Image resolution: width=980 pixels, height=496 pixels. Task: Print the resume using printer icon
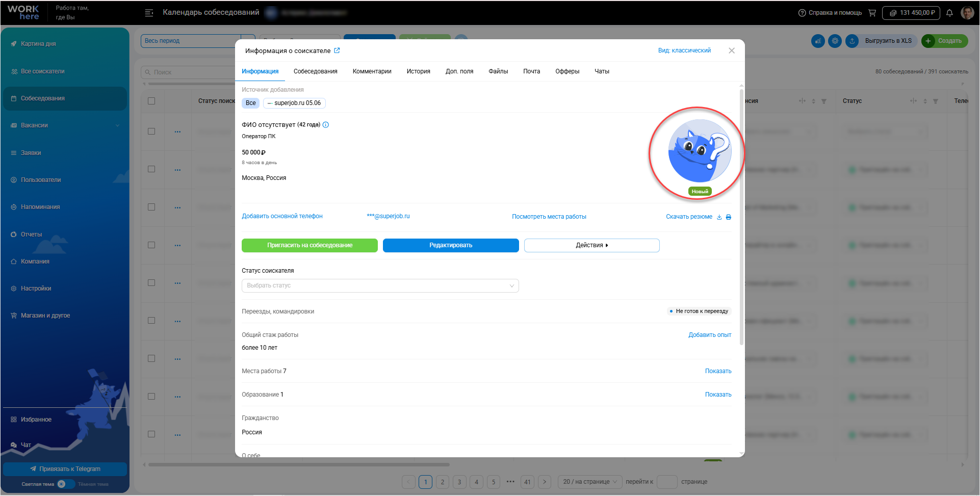point(729,217)
